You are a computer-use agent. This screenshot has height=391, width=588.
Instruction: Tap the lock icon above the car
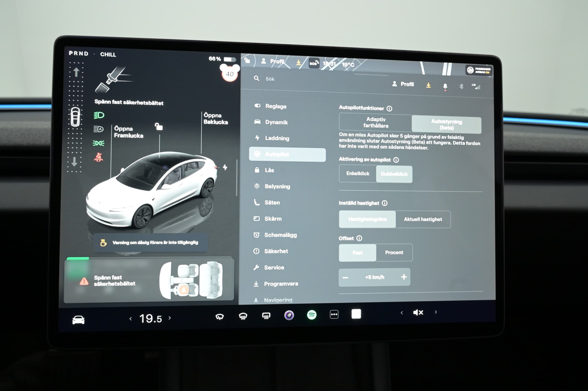point(159,126)
